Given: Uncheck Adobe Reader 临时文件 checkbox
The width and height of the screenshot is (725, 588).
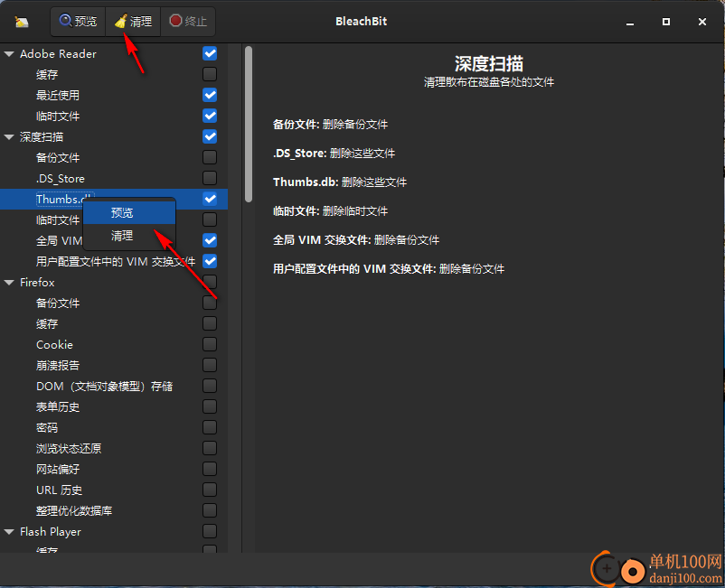Looking at the screenshot, I should click(210, 116).
